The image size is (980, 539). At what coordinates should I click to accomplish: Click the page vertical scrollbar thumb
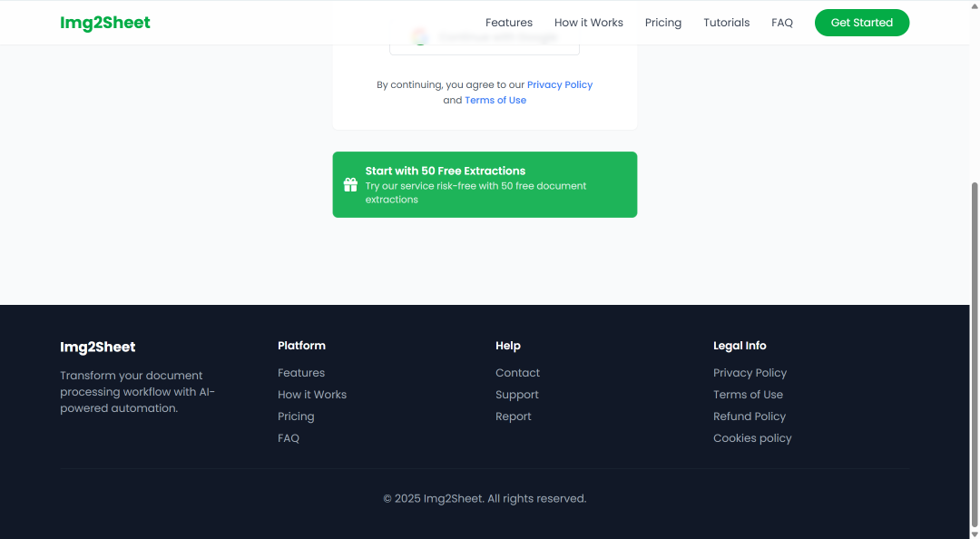coord(975,355)
